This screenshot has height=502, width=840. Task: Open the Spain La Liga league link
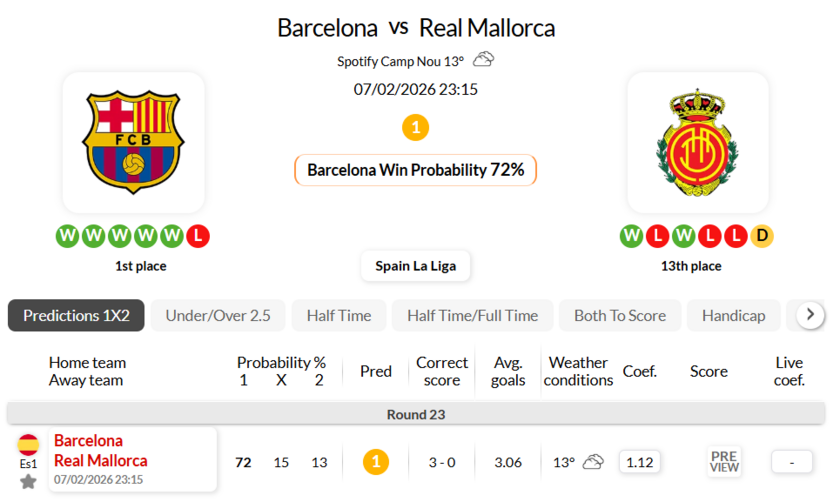tap(415, 266)
